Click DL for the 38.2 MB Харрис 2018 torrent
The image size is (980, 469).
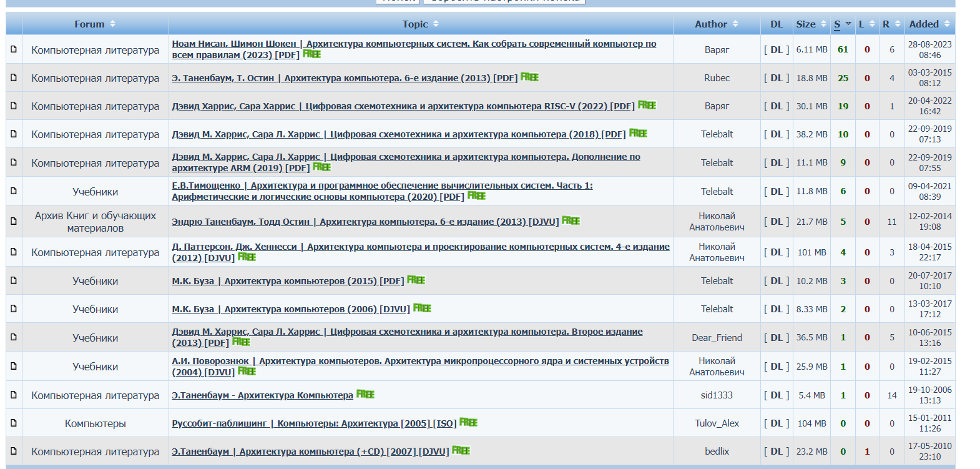777,134
